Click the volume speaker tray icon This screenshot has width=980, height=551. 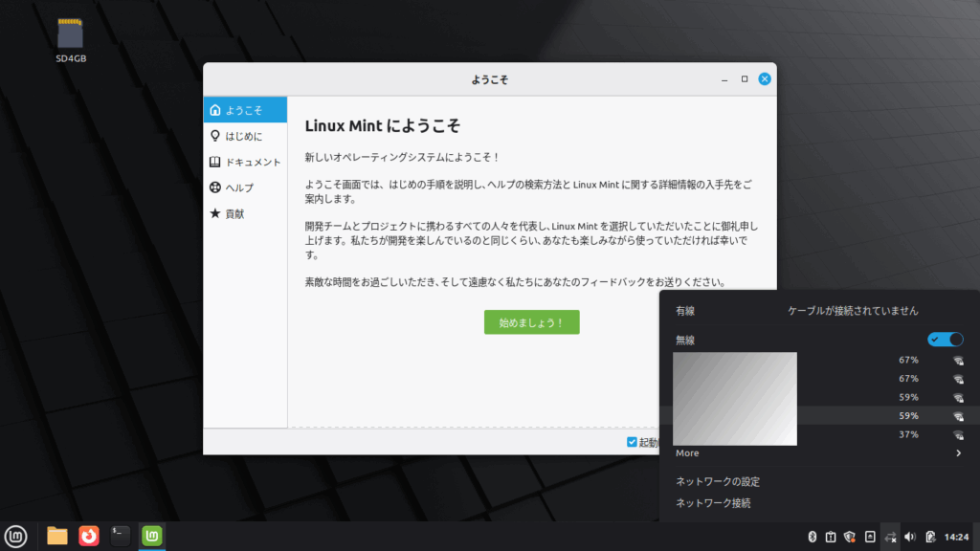click(x=910, y=537)
